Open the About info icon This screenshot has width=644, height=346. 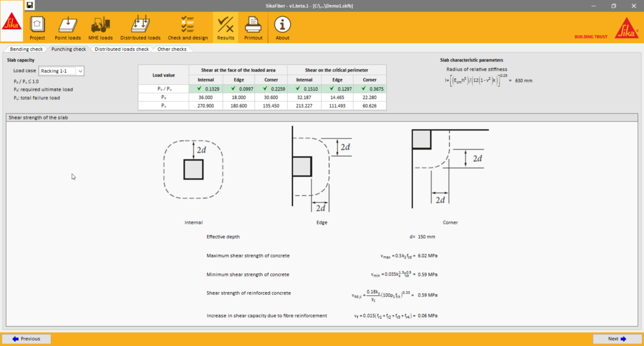pos(282,28)
